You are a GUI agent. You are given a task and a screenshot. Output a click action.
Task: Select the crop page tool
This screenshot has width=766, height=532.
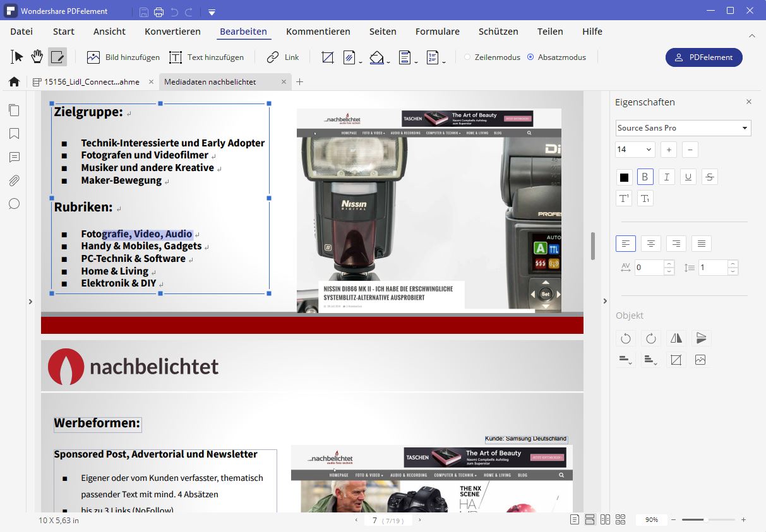click(x=327, y=57)
